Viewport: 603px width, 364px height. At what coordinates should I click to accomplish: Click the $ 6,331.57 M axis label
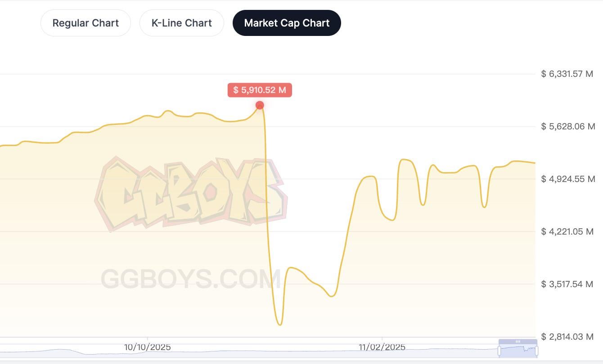coord(567,74)
